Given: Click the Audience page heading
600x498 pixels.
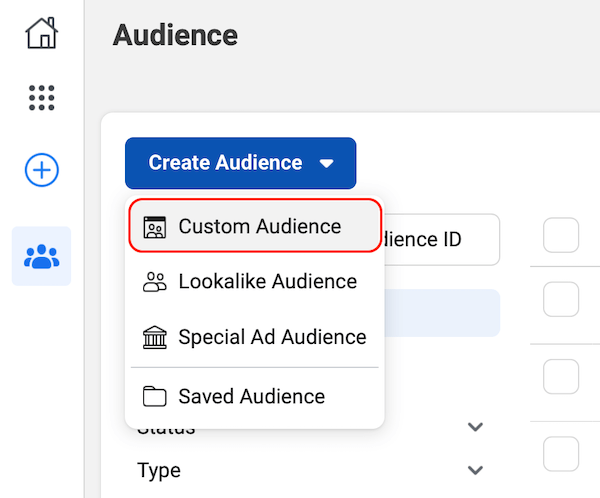Looking at the screenshot, I should (x=175, y=35).
